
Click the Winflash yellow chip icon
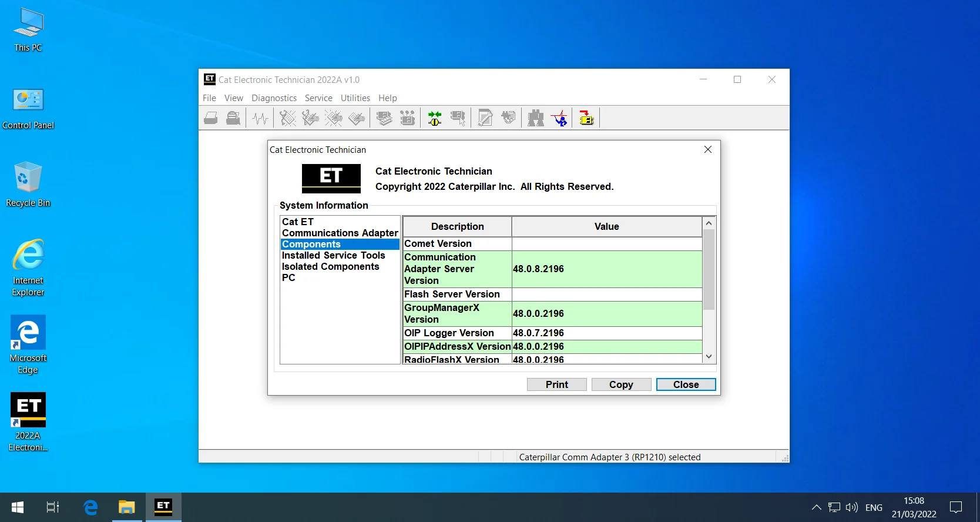586,118
